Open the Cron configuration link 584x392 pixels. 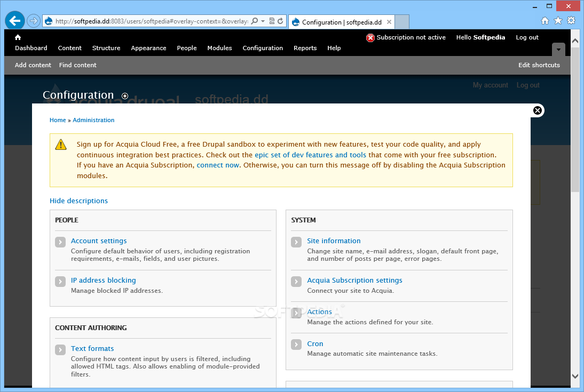315,343
